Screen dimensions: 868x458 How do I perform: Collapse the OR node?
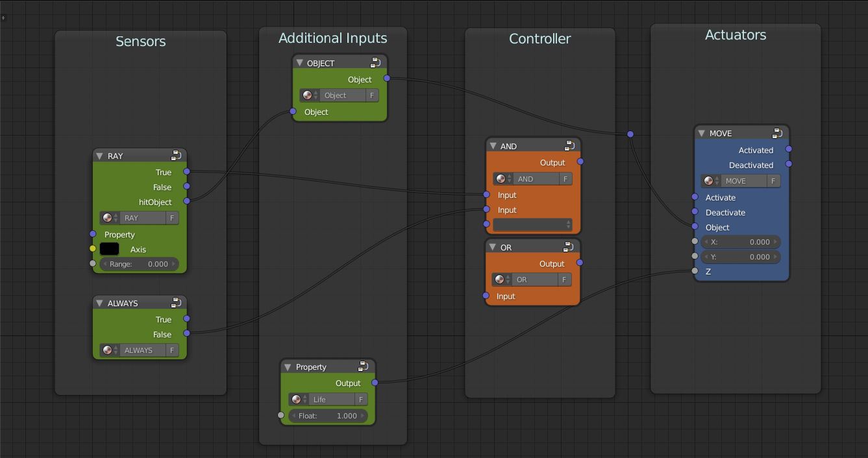(x=491, y=247)
